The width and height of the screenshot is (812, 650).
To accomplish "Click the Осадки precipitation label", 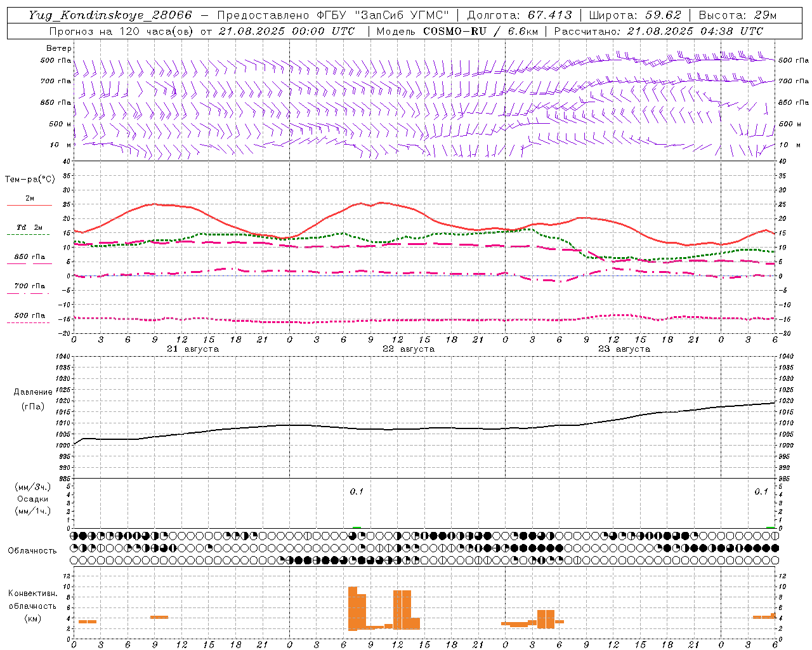I will 32,499.
